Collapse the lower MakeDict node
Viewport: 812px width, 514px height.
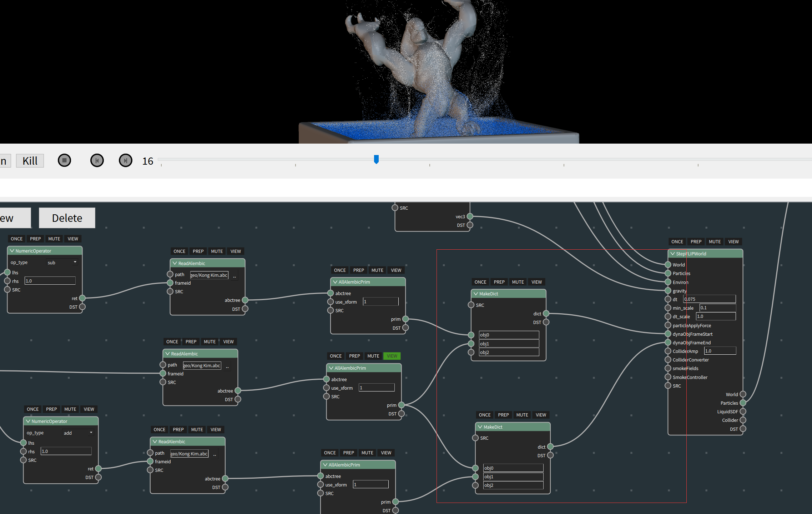pyautogui.click(x=480, y=427)
